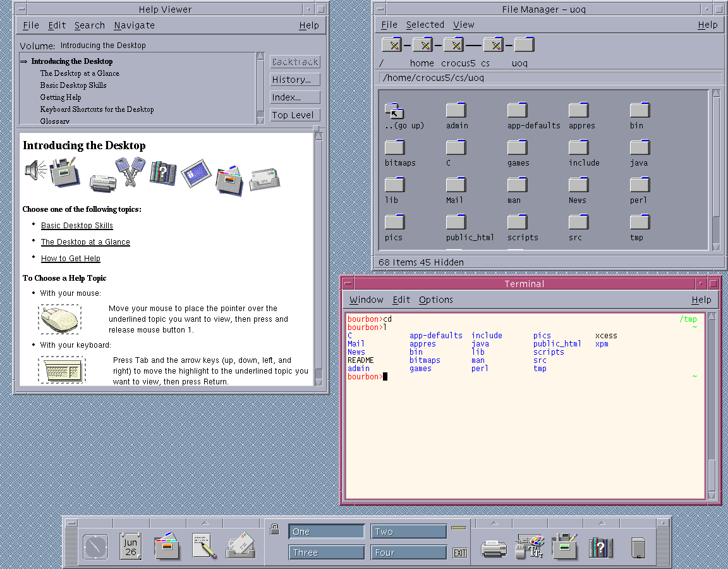Click the History... button in Help Viewer

pyautogui.click(x=294, y=80)
